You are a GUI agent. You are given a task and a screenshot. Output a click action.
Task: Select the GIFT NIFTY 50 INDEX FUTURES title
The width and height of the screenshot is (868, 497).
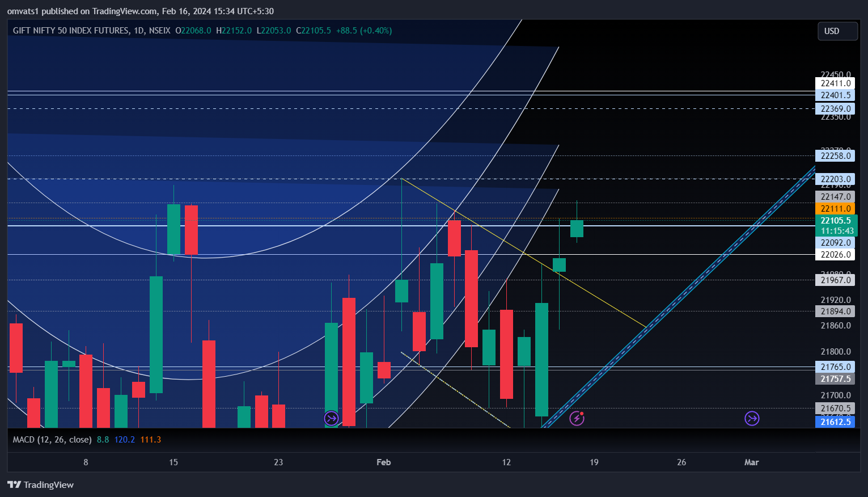71,31
